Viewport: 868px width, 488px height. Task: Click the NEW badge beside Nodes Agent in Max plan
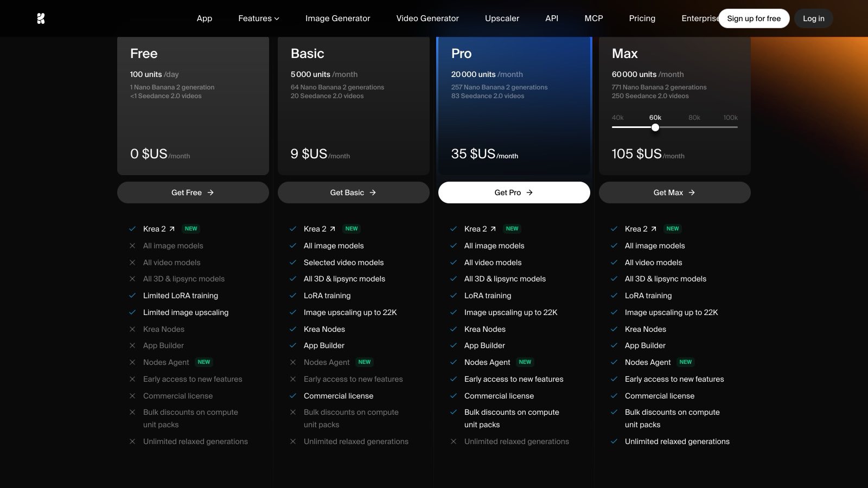tap(686, 362)
